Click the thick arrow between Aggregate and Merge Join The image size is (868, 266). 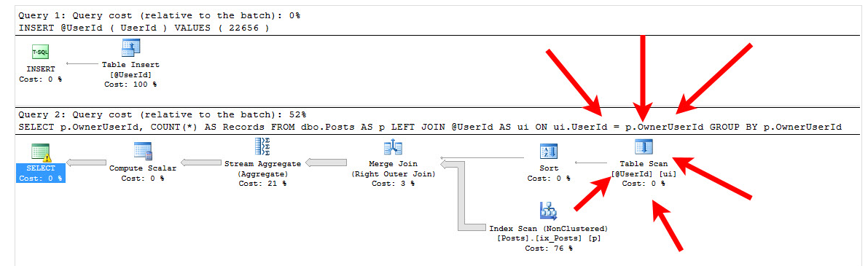point(326,163)
